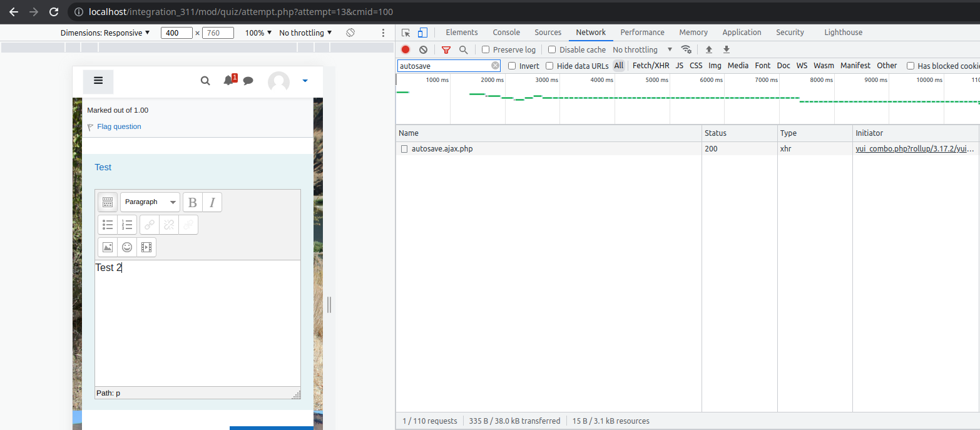Open Dimensions Responsive dropdown
Image resolution: width=980 pixels, height=430 pixels.
pos(105,33)
